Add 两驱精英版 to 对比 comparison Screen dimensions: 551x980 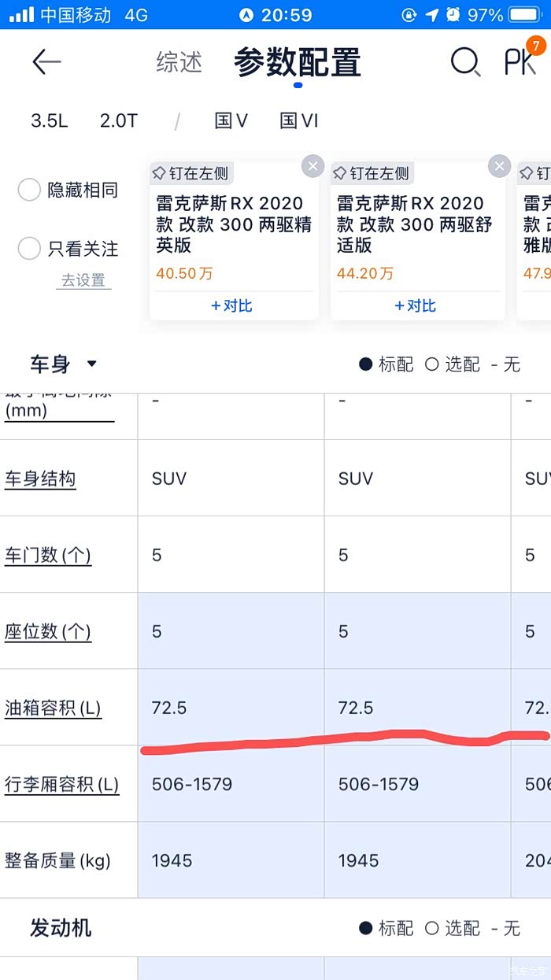[233, 305]
